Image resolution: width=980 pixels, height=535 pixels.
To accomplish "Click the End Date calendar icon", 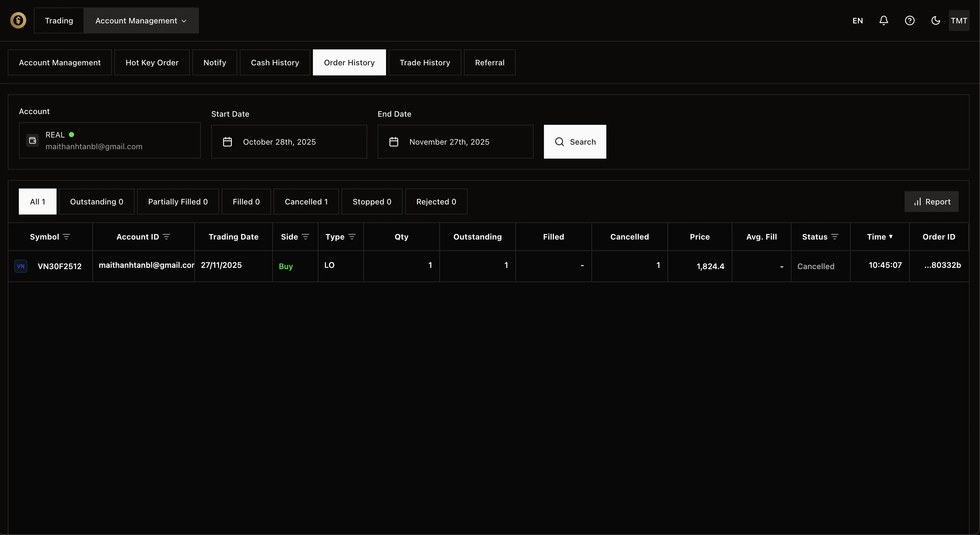I will point(393,142).
